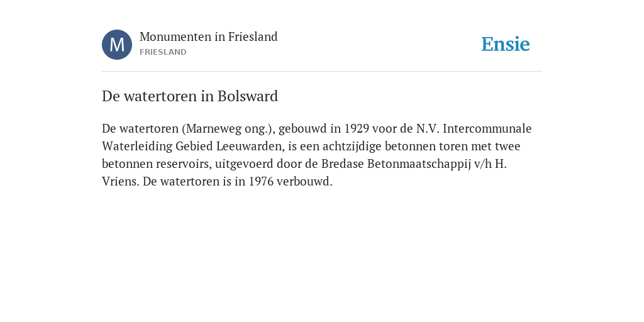Viewport: 644px width, 322px height.
Task: Click the horizontal divider below the header
Action: click(322, 72)
